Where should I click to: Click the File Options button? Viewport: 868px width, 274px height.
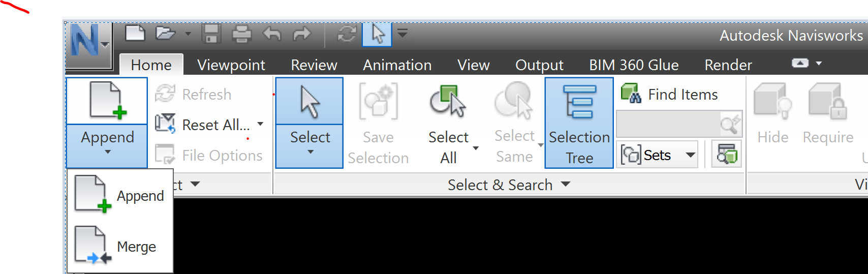[209, 155]
